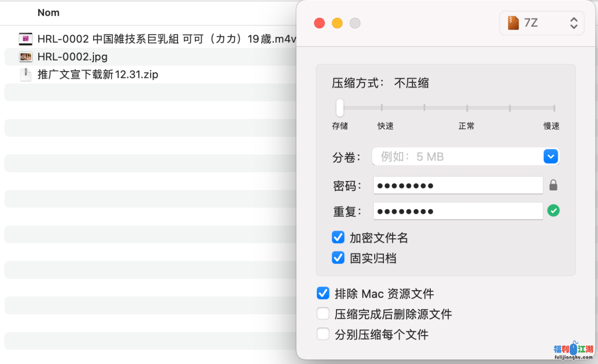This screenshot has height=364, width=598.
Task: Click the m4v video file icon
Action: point(26,39)
